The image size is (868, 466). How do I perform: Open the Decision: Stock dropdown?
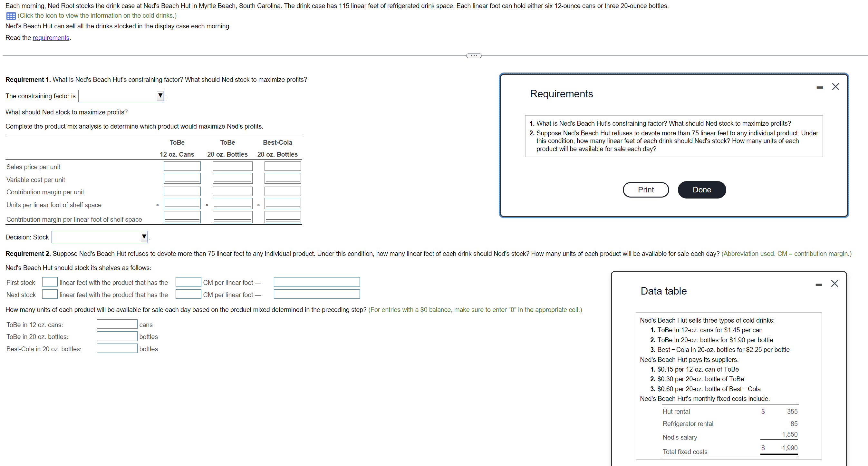tap(100, 237)
